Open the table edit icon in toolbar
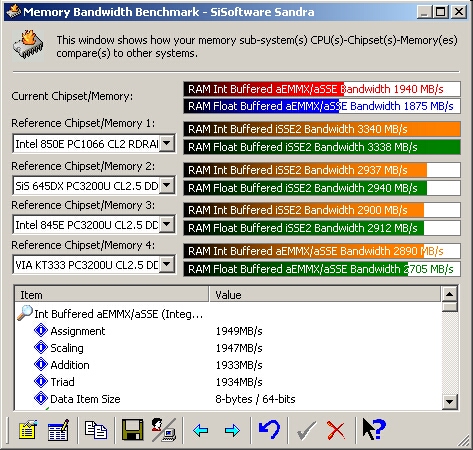This screenshot has width=473, height=450. tap(59, 430)
